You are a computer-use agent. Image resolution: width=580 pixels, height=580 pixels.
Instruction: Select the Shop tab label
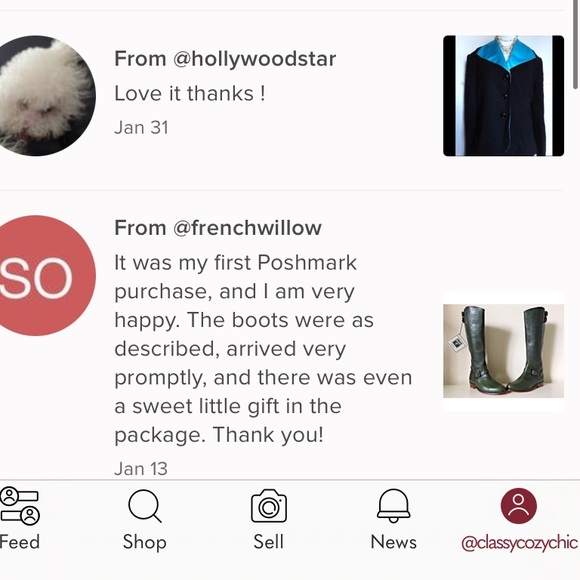point(145,543)
